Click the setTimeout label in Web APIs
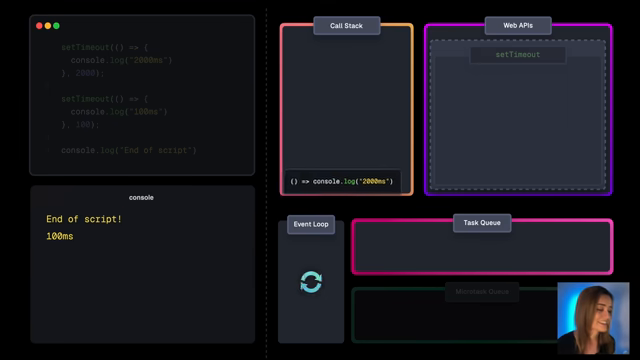This screenshot has width=640, height=360. tap(518, 55)
